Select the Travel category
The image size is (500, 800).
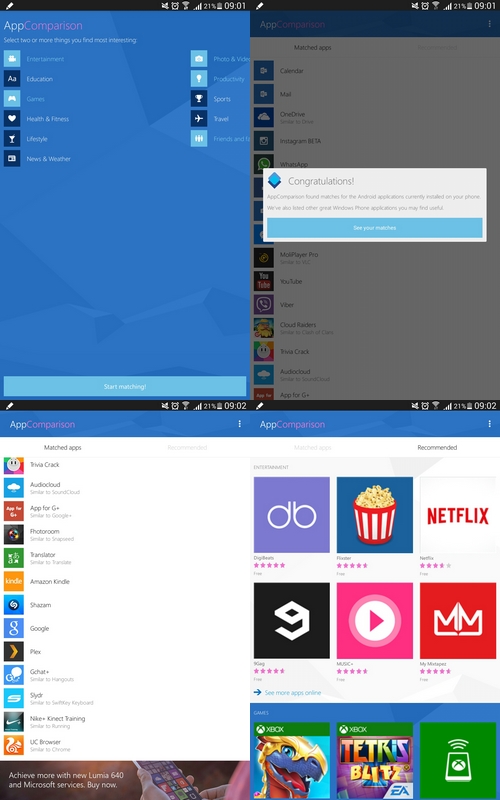(210, 119)
